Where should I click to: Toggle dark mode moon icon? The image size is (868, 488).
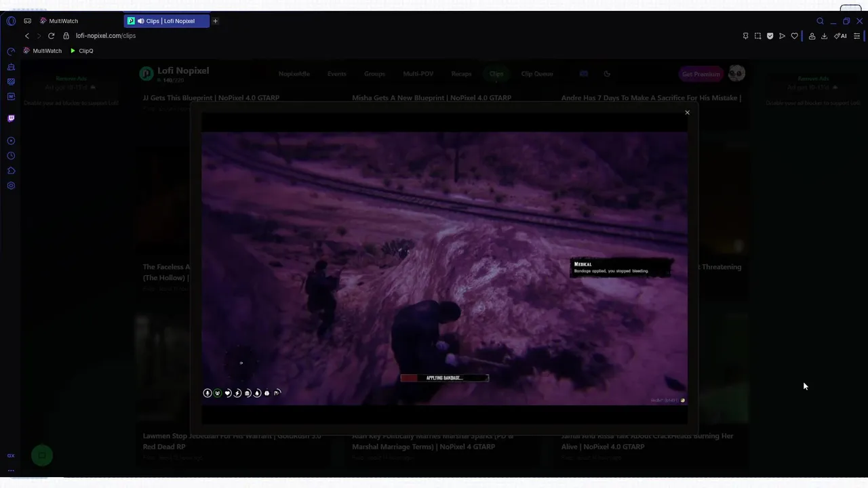(x=607, y=74)
